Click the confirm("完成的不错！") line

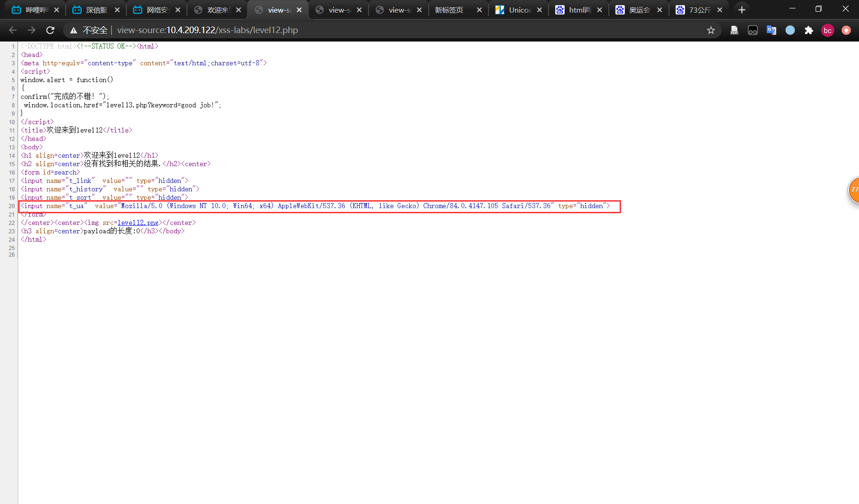point(65,97)
